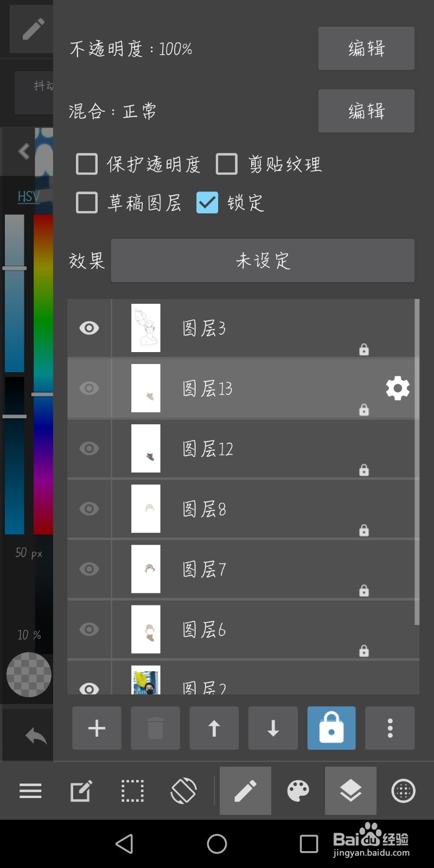Edit the 不透明度 opacity setting
The image size is (434, 868).
(x=366, y=48)
